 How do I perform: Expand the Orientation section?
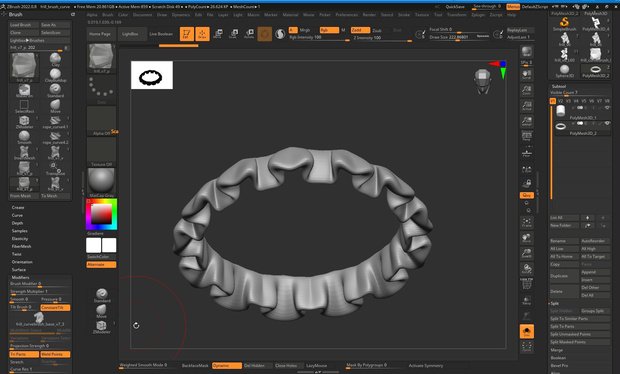coord(22,262)
